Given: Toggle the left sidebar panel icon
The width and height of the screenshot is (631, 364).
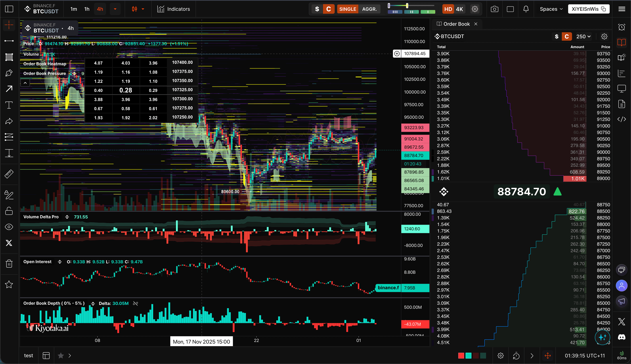Looking at the screenshot, I should click(x=9, y=9).
